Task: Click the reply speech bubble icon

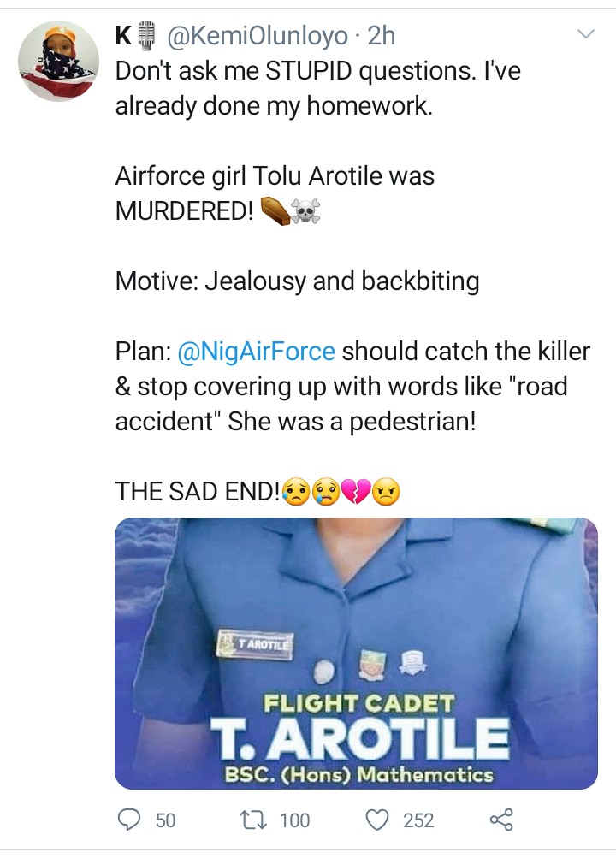Action: tap(128, 820)
